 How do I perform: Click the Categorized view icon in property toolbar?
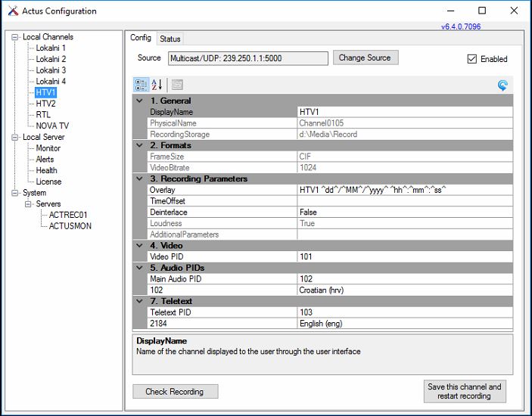click(x=141, y=85)
